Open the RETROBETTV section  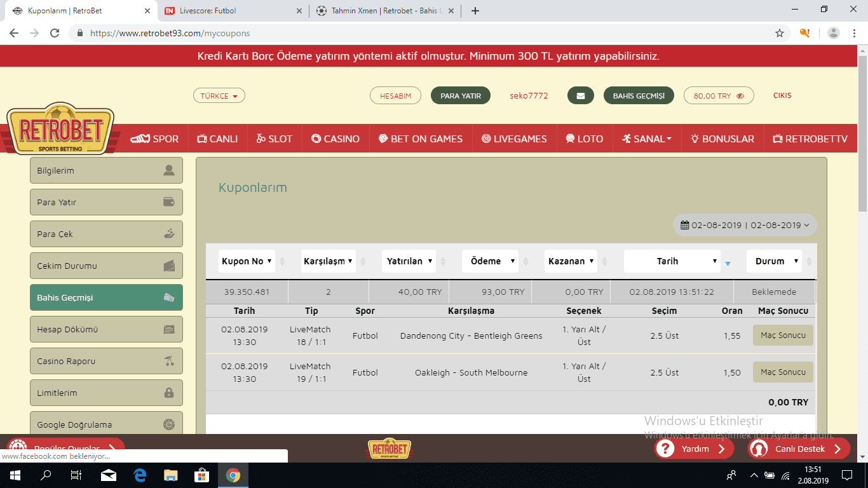[810, 139]
